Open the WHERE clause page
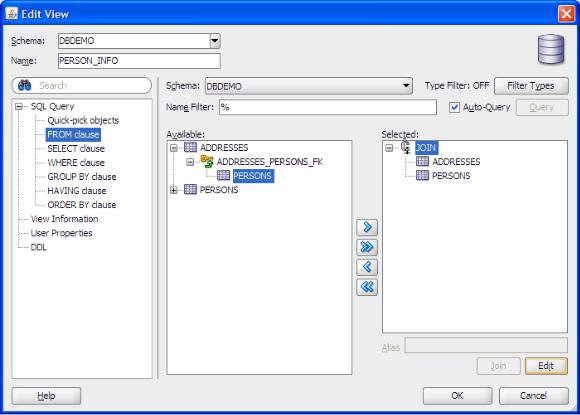Image resolution: width=580 pixels, height=415 pixels. click(x=76, y=162)
